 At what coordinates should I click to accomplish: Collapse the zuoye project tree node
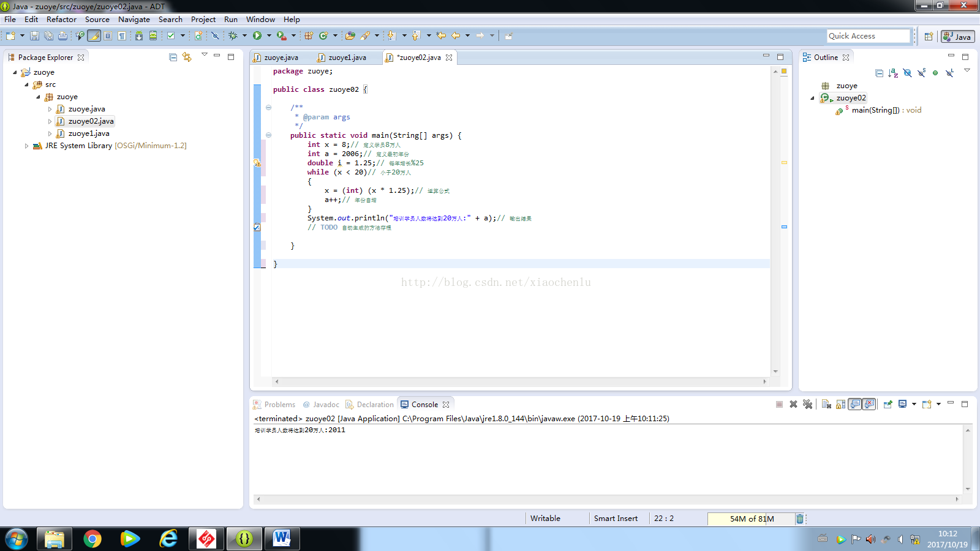[x=15, y=72]
